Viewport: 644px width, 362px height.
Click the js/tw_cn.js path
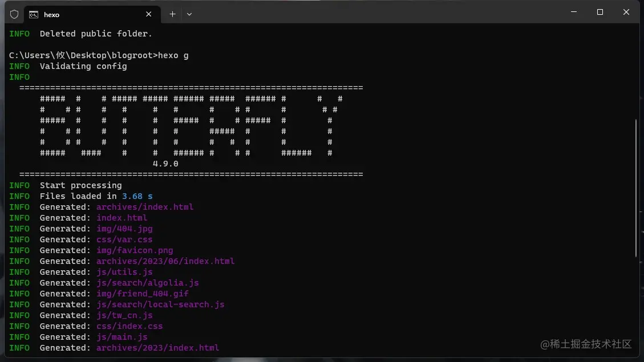coord(124,315)
